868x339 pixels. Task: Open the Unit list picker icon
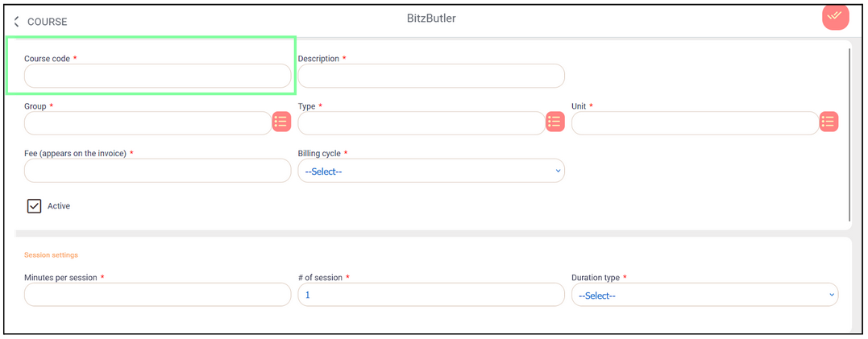[x=829, y=122]
